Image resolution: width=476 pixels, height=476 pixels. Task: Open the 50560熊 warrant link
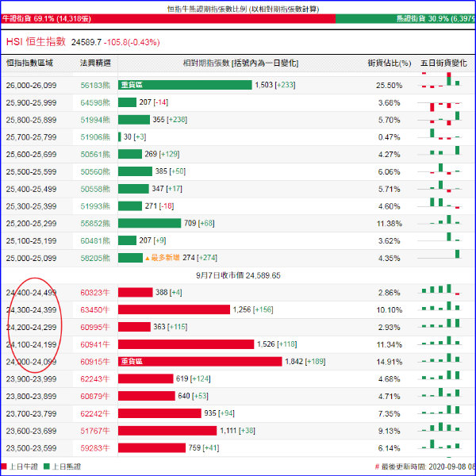95,172
